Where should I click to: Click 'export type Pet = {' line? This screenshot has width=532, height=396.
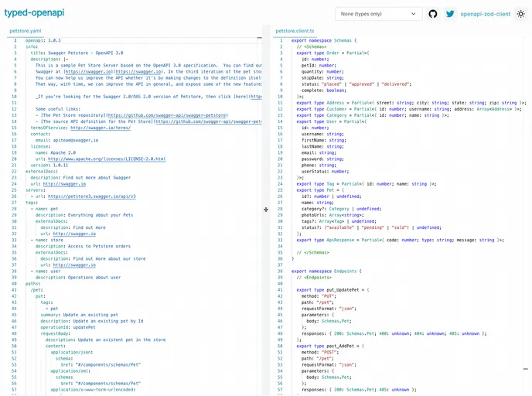(320, 190)
